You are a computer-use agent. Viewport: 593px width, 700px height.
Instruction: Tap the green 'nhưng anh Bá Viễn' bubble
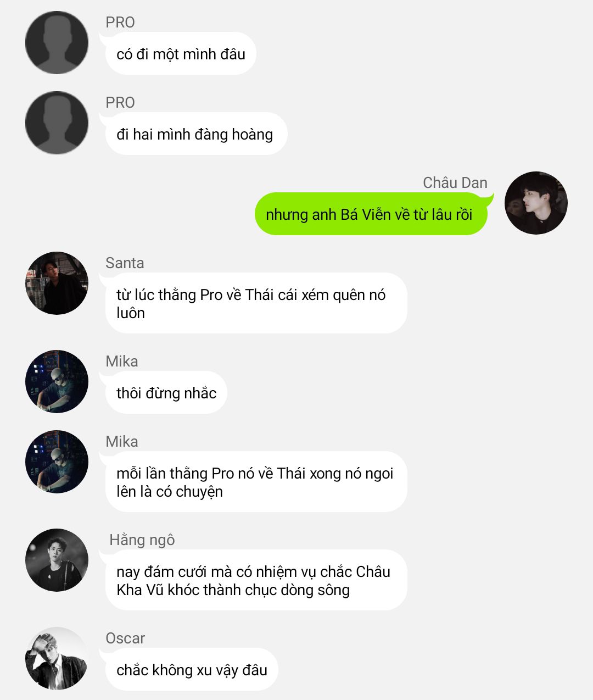click(x=371, y=214)
